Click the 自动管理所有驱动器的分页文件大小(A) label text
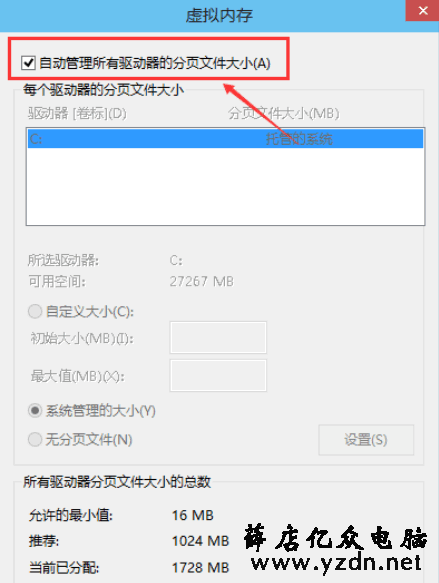 155,63
